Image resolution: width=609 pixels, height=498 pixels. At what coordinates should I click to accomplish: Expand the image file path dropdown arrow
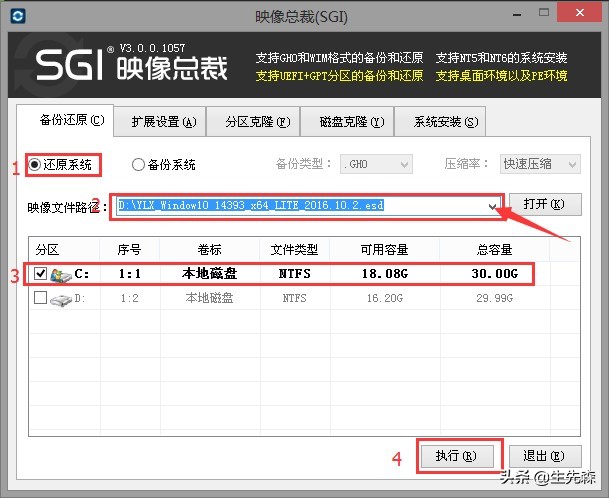(x=492, y=206)
